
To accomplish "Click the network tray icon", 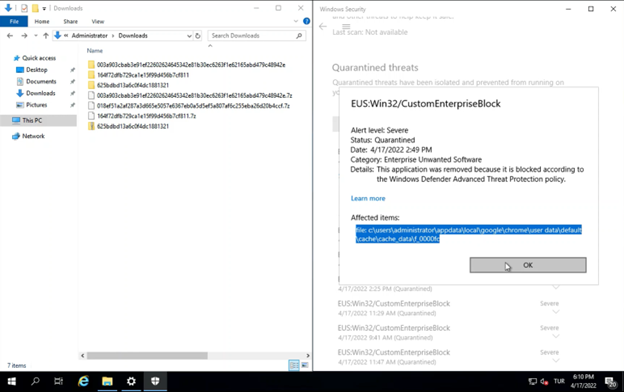I will [532, 382].
